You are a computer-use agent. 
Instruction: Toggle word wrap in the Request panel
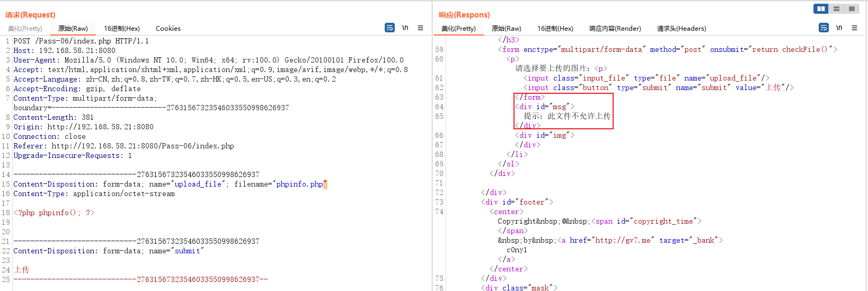[x=389, y=28]
